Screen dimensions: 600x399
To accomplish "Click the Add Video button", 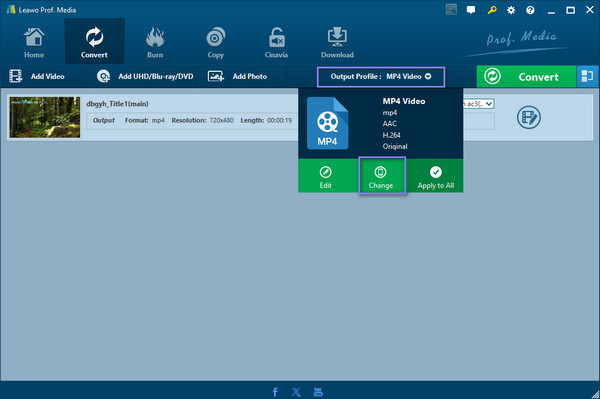I will 37,76.
